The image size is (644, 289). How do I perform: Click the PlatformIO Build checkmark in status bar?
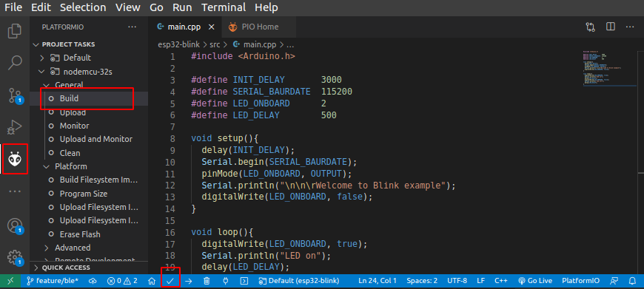point(170,281)
